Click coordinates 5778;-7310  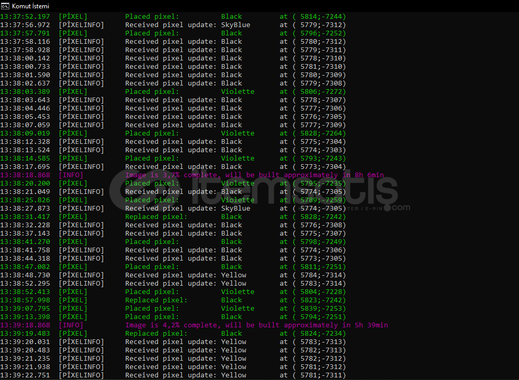click(x=321, y=58)
